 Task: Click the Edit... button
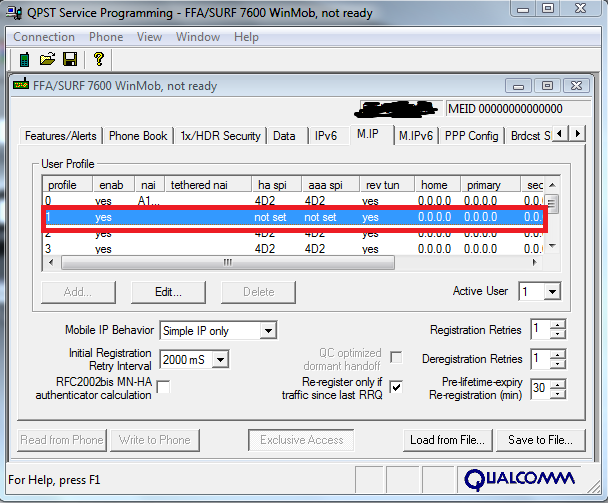tap(168, 292)
